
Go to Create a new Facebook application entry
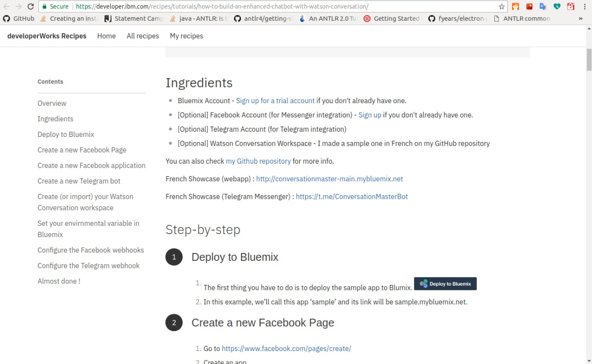(92, 166)
